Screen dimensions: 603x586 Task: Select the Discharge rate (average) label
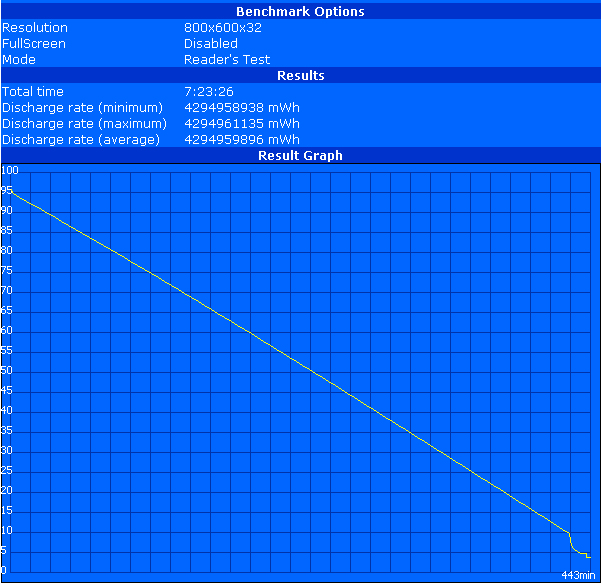click(x=81, y=140)
